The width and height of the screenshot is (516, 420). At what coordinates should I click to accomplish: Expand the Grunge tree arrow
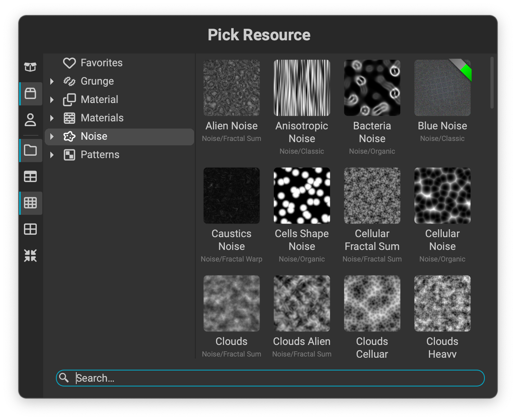click(x=52, y=81)
